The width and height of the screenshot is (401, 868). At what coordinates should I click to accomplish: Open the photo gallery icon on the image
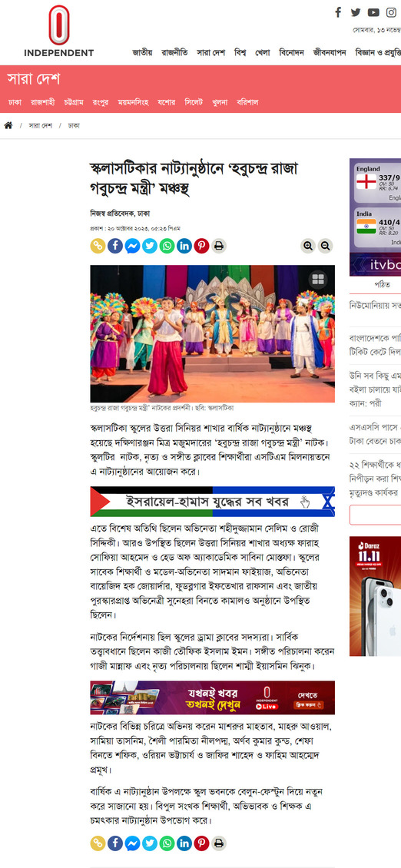tap(318, 278)
